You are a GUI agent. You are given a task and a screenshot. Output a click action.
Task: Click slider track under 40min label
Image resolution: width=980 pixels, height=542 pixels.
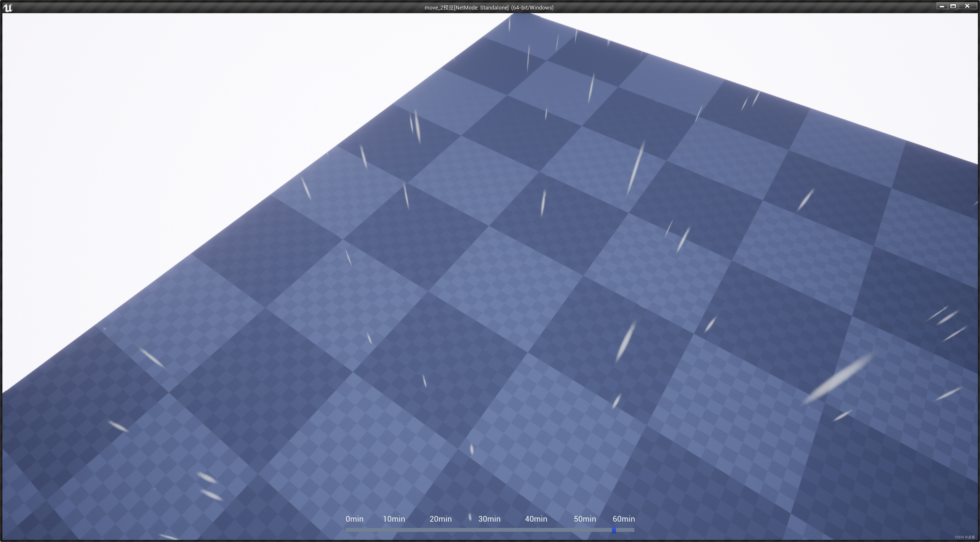(x=536, y=530)
